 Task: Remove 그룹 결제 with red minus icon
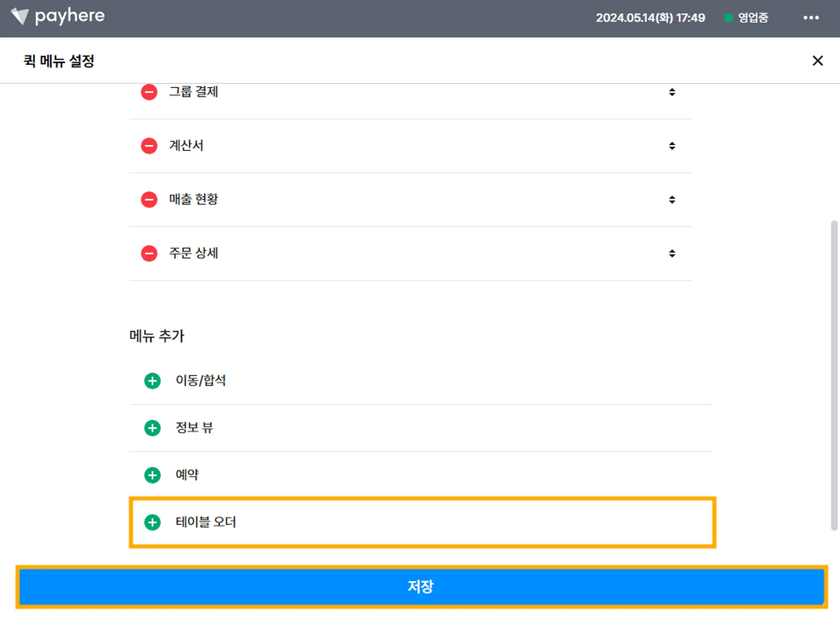(x=149, y=92)
